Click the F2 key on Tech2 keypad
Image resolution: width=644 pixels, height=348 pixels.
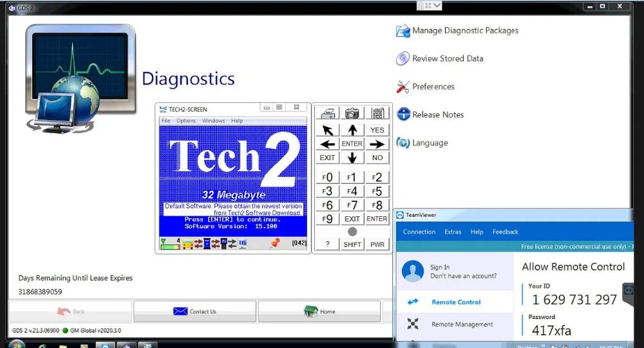377,178
